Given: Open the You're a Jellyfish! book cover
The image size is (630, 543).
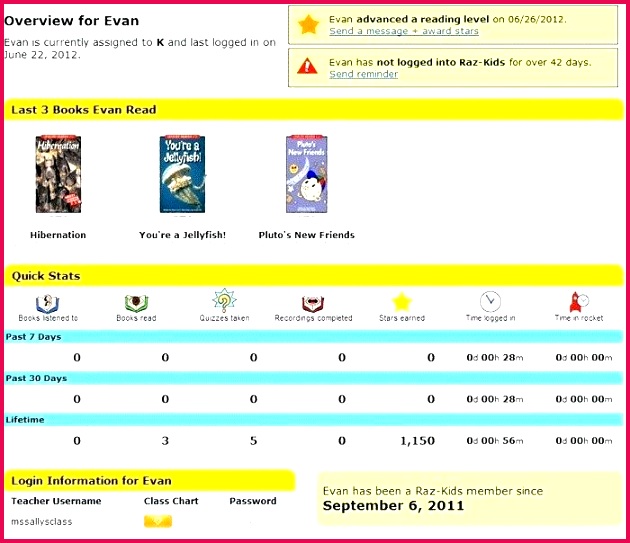Looking at the screenshot, I should click(x=182, y=176).
